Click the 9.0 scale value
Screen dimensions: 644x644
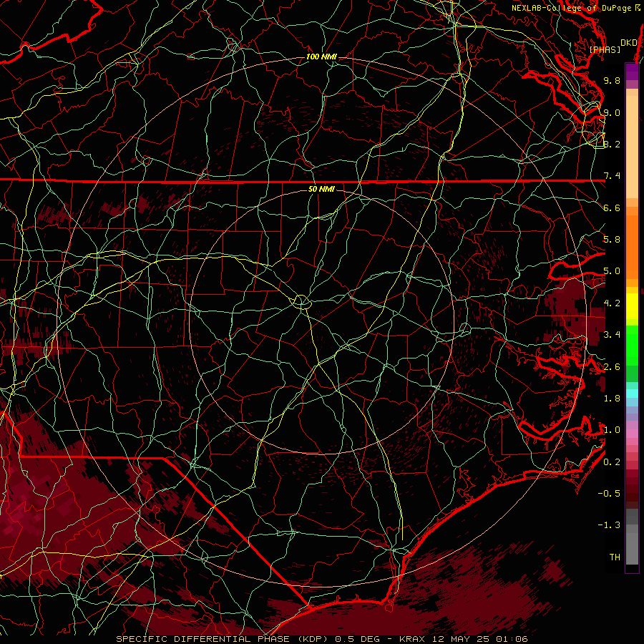coord(612,112)
